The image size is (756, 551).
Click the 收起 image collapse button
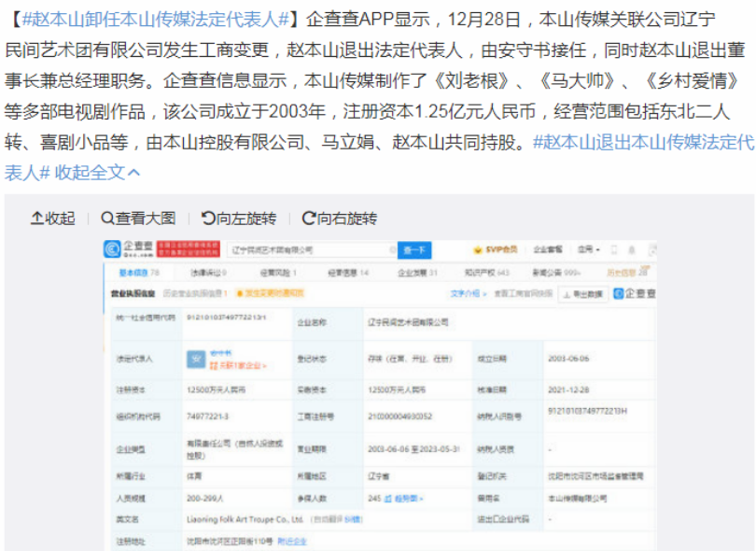pyautogui.click(x=53, y=219)
